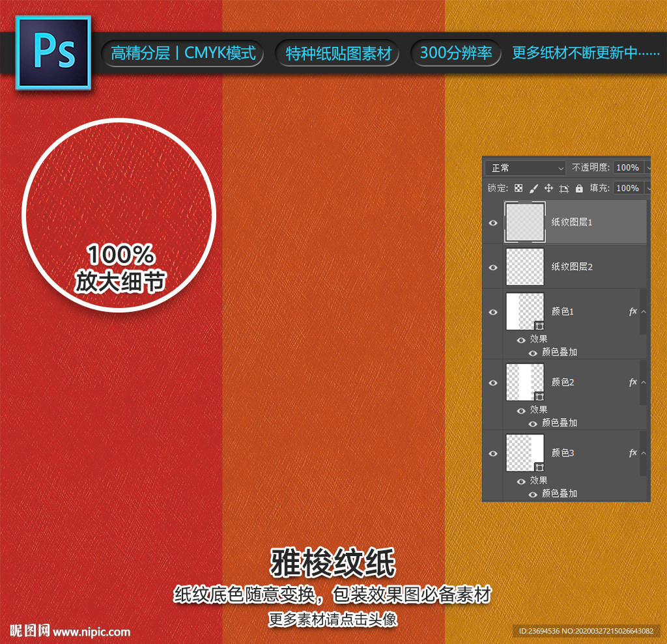Click 颜色叠加 effect label under 颜色2
667x644 pixels.
[560, 423]
